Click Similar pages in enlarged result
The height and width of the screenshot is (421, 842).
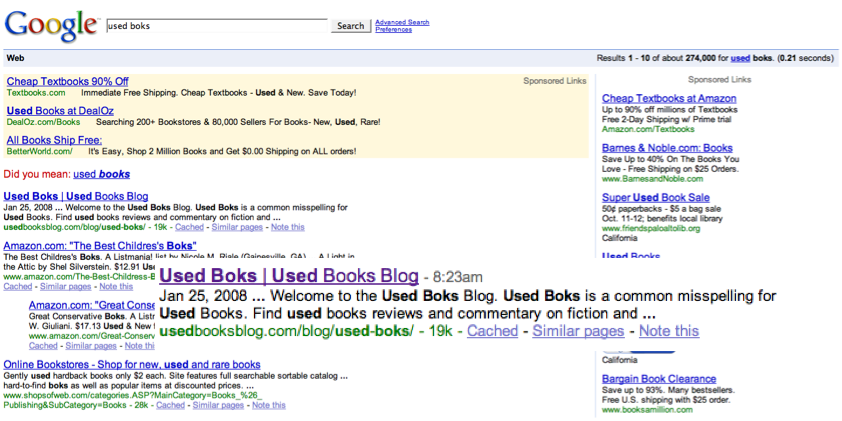pyautogui.click(x=578, y=331)
